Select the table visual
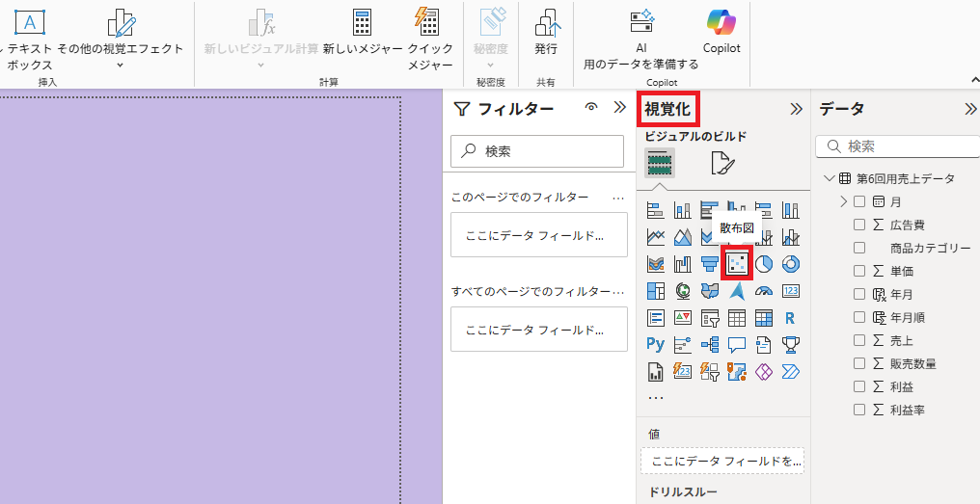 737,318
